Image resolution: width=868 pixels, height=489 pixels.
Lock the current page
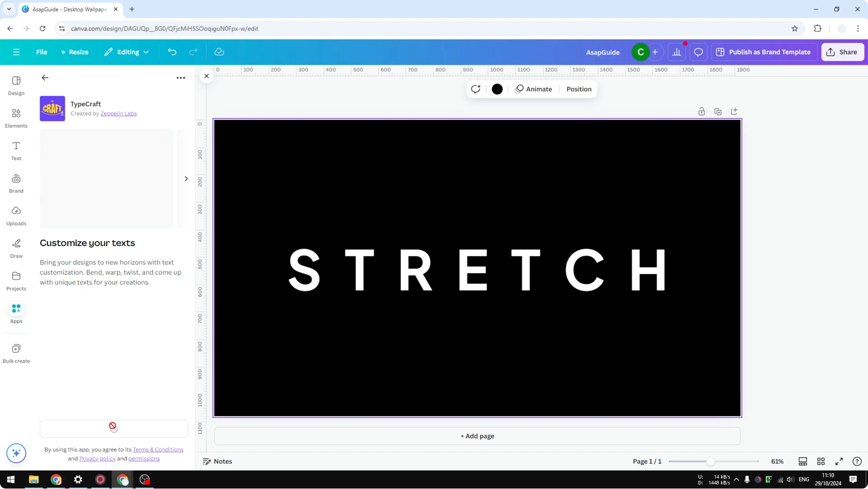click(702, 111)
